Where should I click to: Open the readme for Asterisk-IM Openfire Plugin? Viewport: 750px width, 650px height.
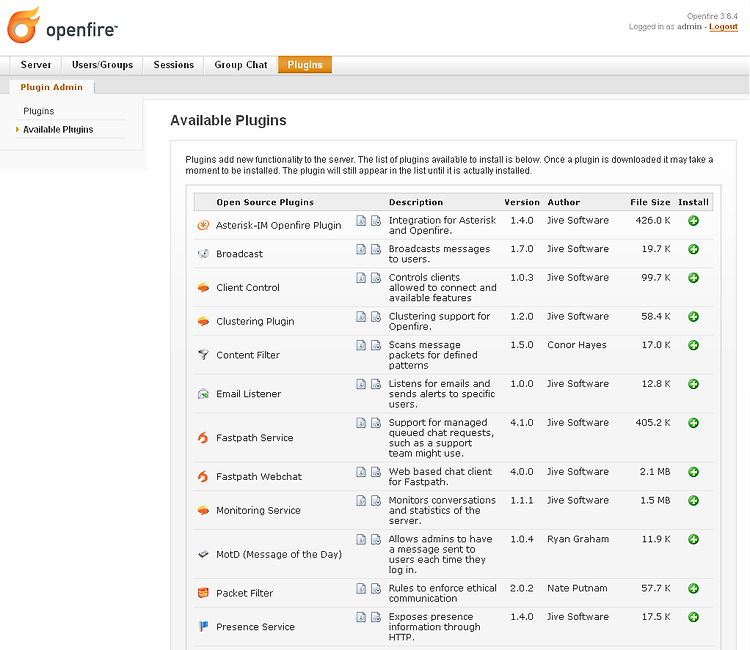361,220
